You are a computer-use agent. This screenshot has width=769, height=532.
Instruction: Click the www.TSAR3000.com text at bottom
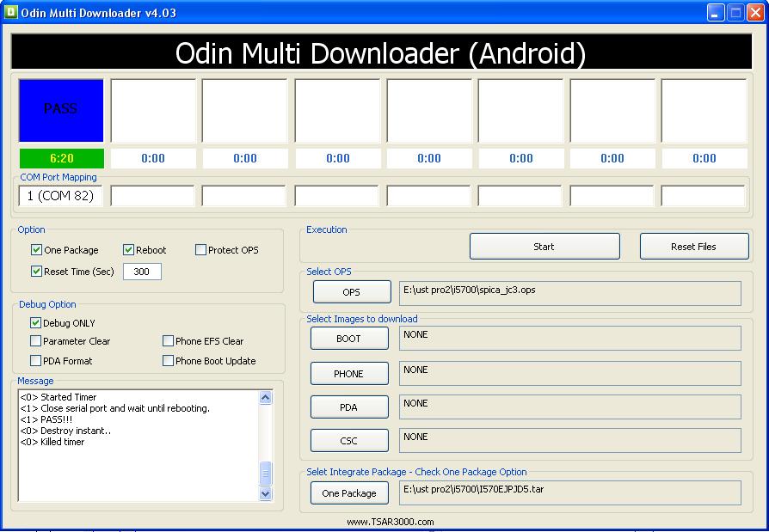391,522
